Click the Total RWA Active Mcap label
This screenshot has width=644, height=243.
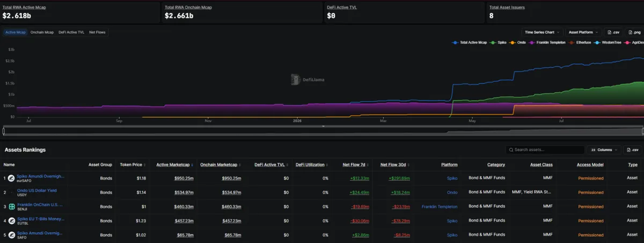(x=24, y=8)
